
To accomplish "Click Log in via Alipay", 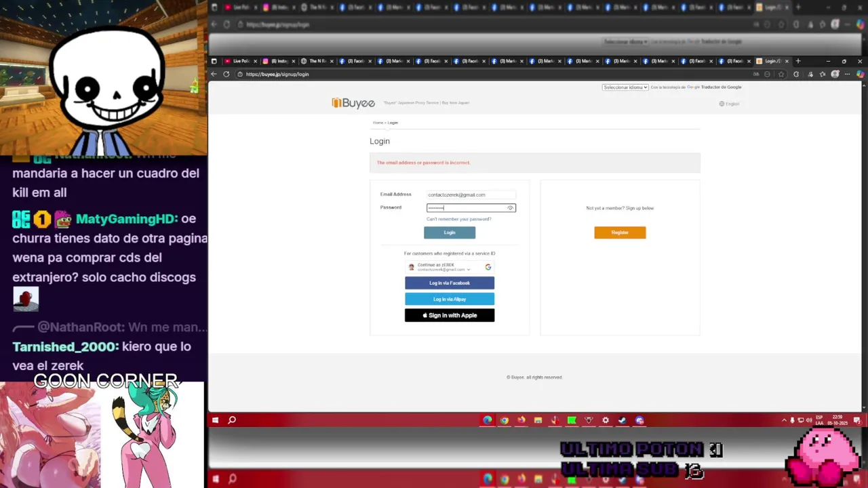I will pyautogui.click(x=450, y=299).
